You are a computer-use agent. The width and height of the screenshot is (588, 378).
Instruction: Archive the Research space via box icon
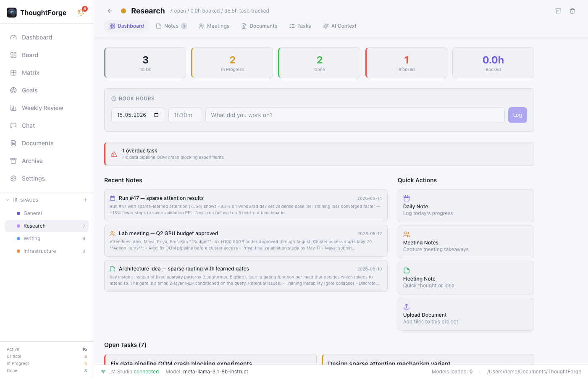(x=558, y=11)
